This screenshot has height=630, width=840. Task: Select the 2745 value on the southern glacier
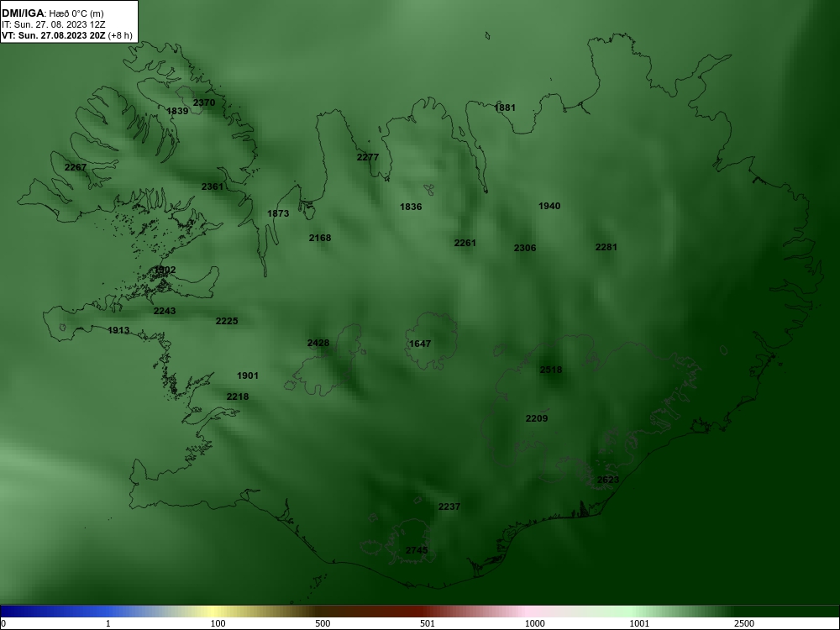(x=417, y=550)
